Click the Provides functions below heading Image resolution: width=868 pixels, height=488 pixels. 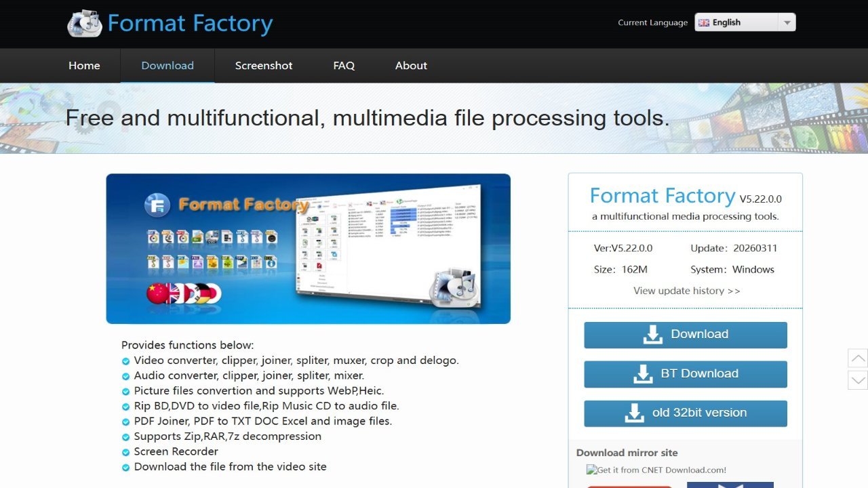coord(188,345)
